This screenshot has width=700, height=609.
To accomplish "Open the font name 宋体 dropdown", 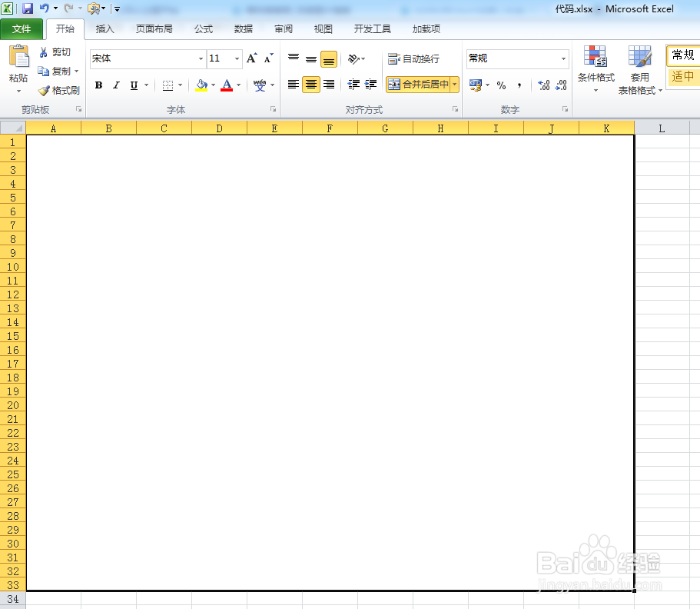I will pyautogui.click(x=201, y=58).
